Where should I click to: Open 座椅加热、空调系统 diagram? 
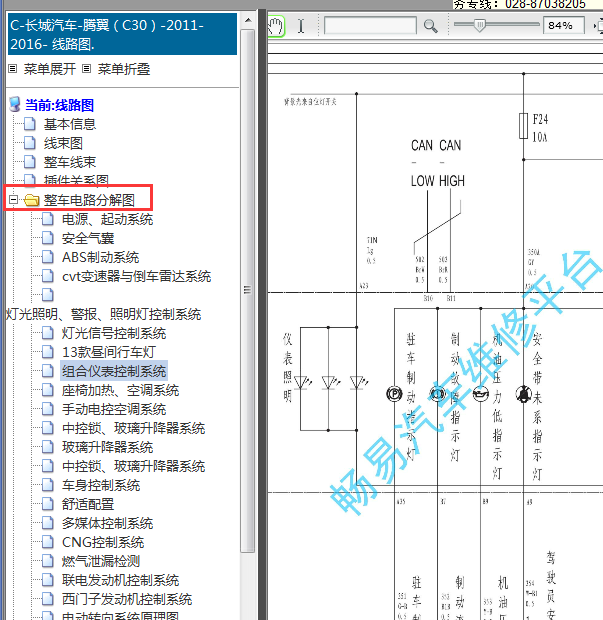(121, 390)
